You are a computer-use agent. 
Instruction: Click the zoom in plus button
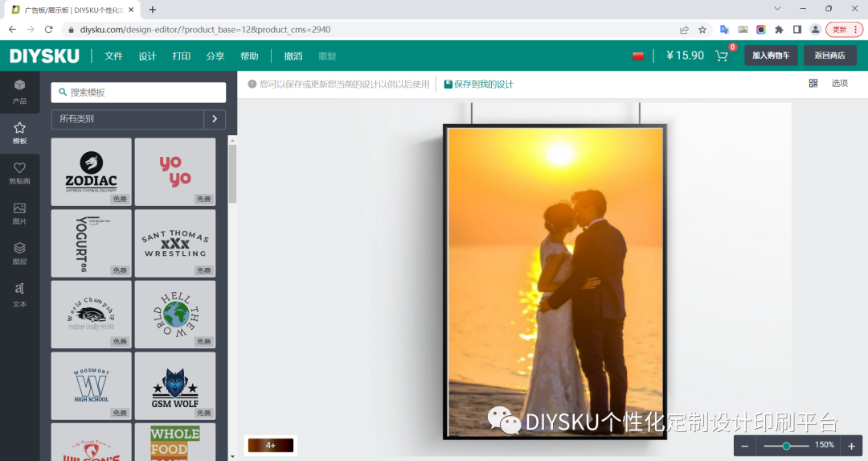point(851,446)
